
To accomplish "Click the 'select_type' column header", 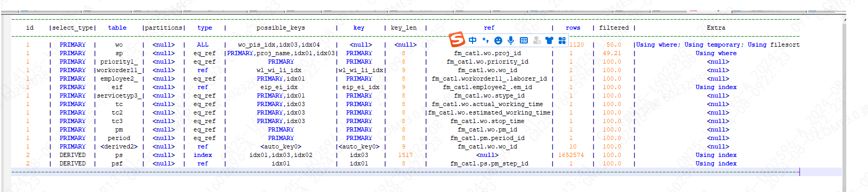I will (x=73, y=28).
